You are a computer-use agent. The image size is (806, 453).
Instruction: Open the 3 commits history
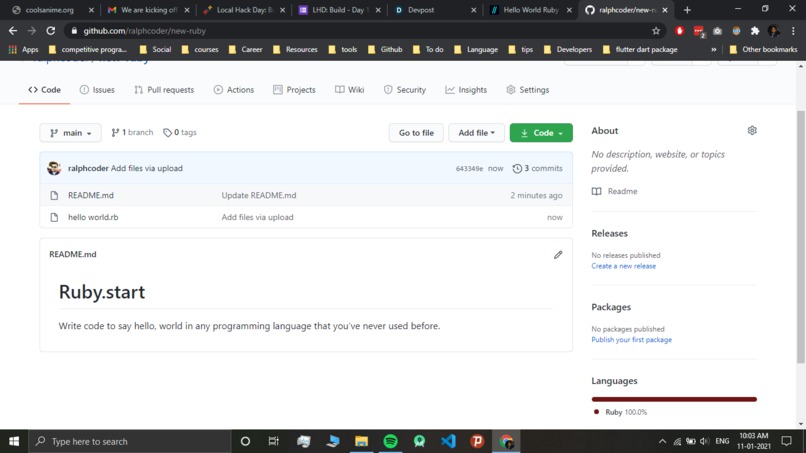coord(537,168)
